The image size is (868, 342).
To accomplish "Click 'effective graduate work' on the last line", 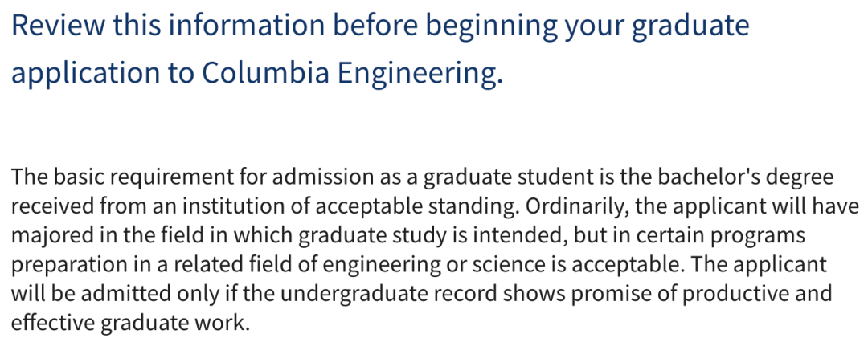I will click(130, 322).
